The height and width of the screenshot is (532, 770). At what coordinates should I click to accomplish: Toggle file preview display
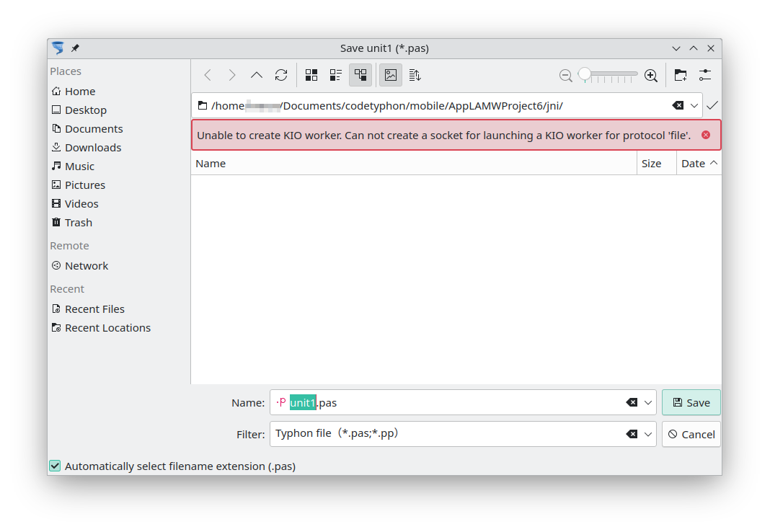pyautogui.click(x=391, y=75)
